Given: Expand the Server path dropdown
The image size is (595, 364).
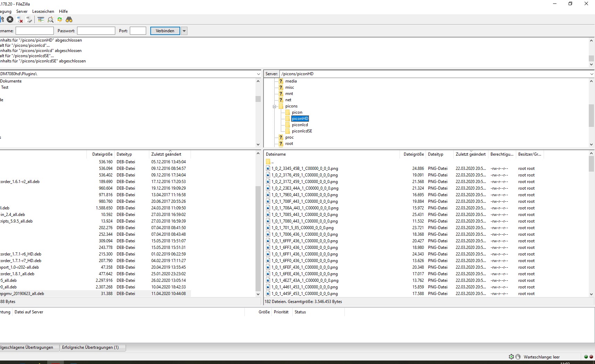Looking at the screenshot, I should pyautogui.click(x=592, y=74).
